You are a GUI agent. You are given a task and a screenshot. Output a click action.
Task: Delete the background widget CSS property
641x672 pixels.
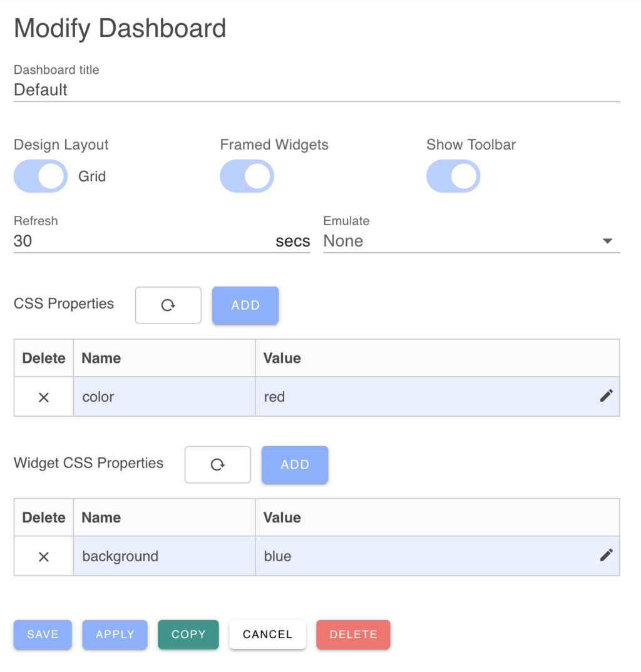43,556
